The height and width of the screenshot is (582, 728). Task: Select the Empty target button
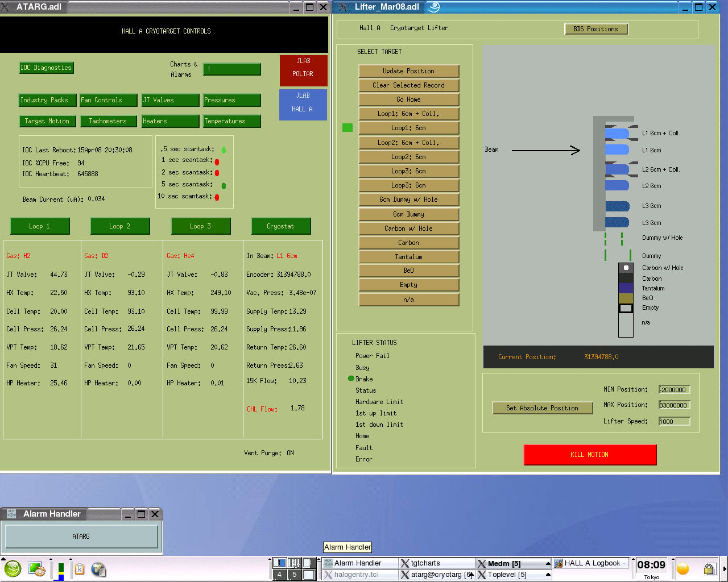[409, 285]
